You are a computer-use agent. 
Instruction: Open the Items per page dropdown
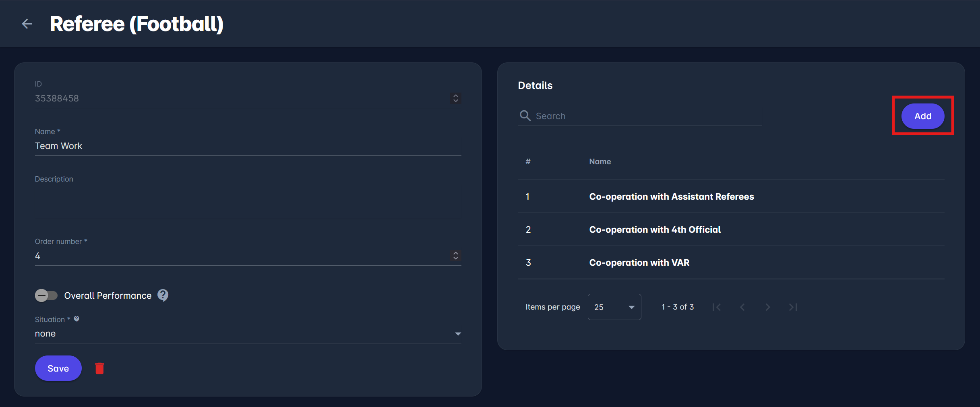coord(614,307)
